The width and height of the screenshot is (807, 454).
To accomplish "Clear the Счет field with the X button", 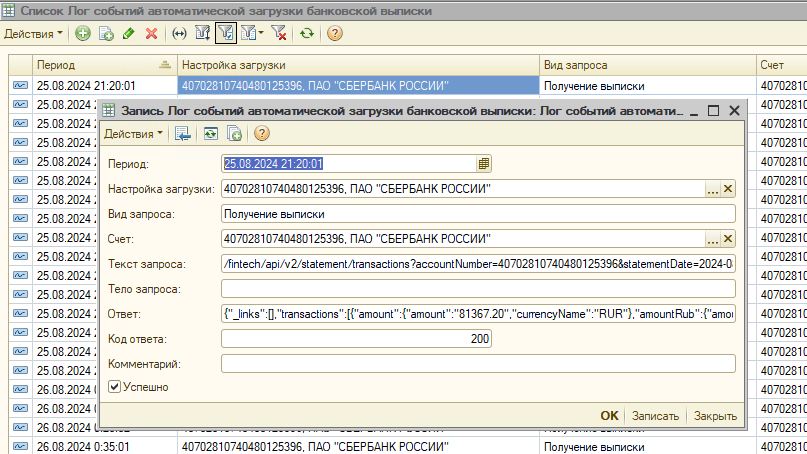I will click(x=728, y=239).
